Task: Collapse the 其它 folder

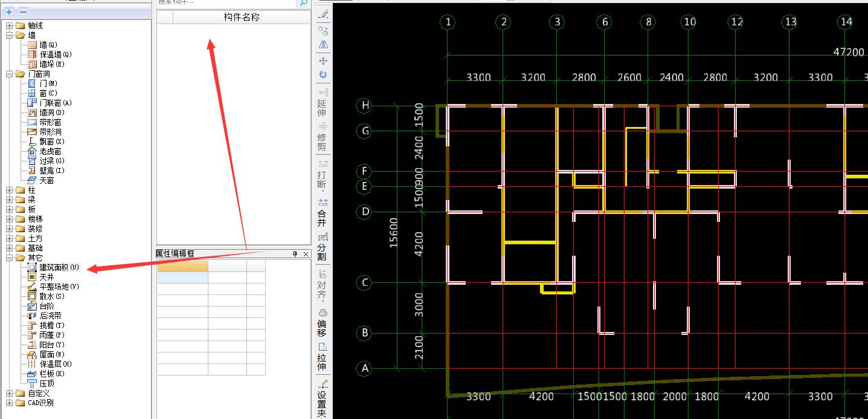Action: [x=10, y=258]
